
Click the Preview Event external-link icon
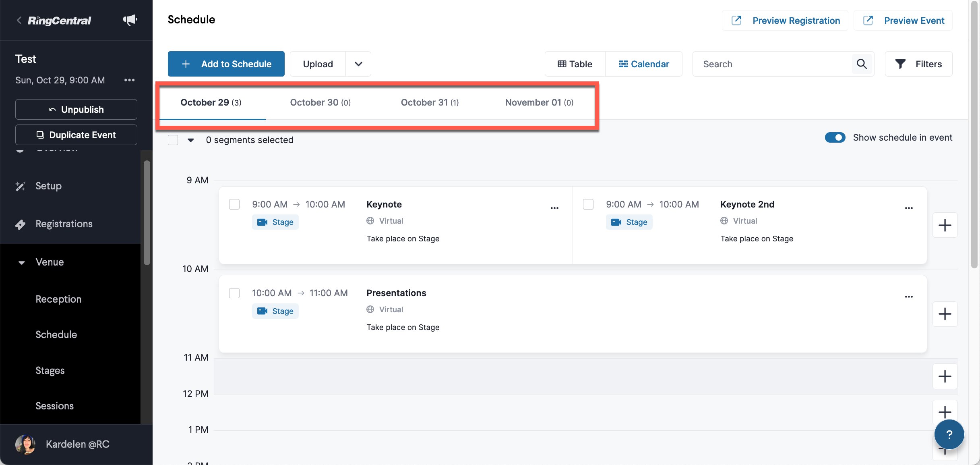(868, 20)
